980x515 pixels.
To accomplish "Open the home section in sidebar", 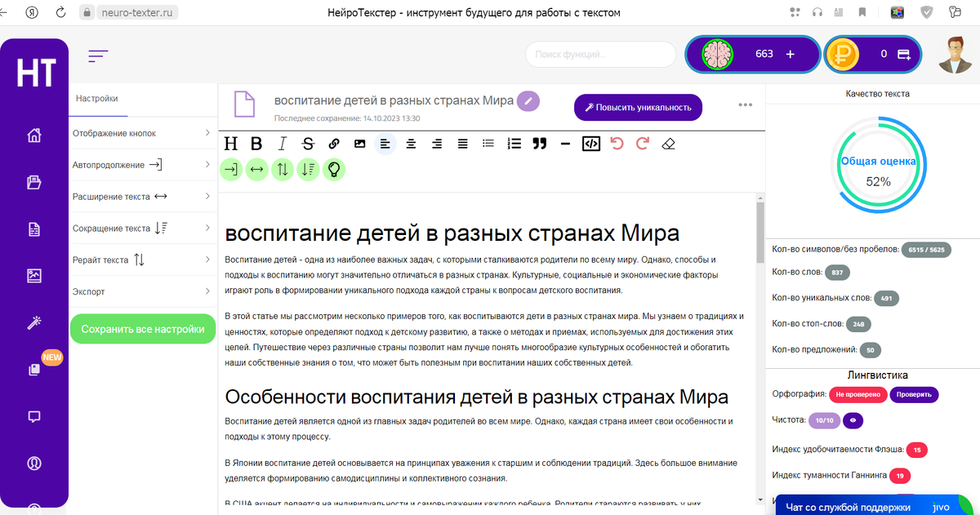I will 34,135.
